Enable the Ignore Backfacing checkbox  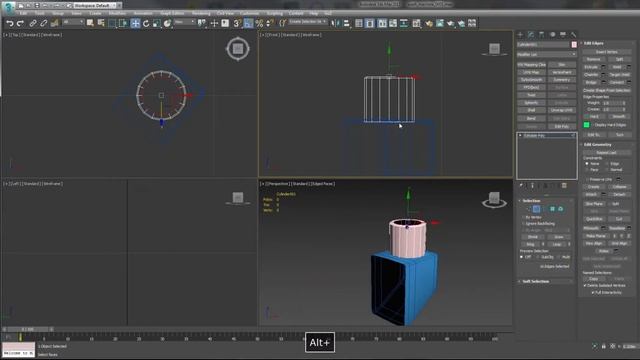523,224
